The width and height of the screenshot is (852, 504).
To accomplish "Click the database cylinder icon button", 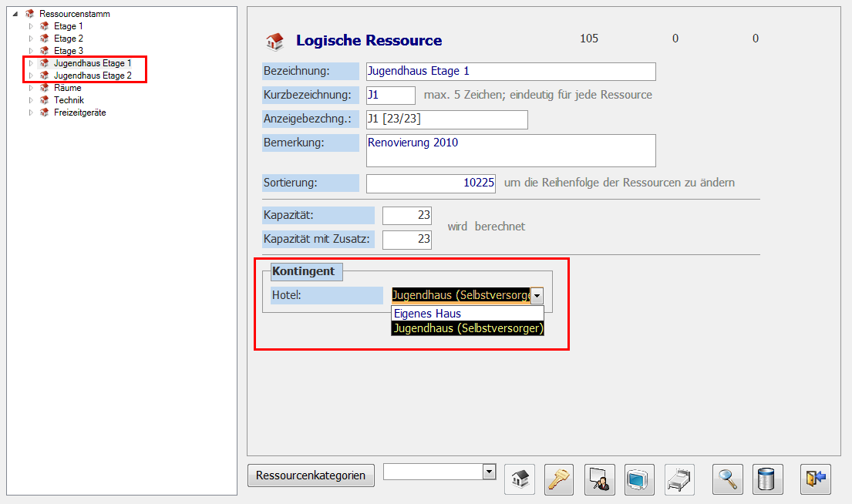I will pos(768,479).
